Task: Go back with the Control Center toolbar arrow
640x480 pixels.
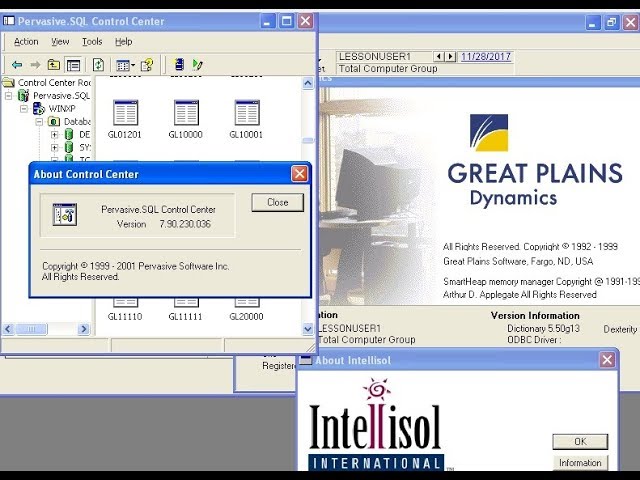Action: 17,64
